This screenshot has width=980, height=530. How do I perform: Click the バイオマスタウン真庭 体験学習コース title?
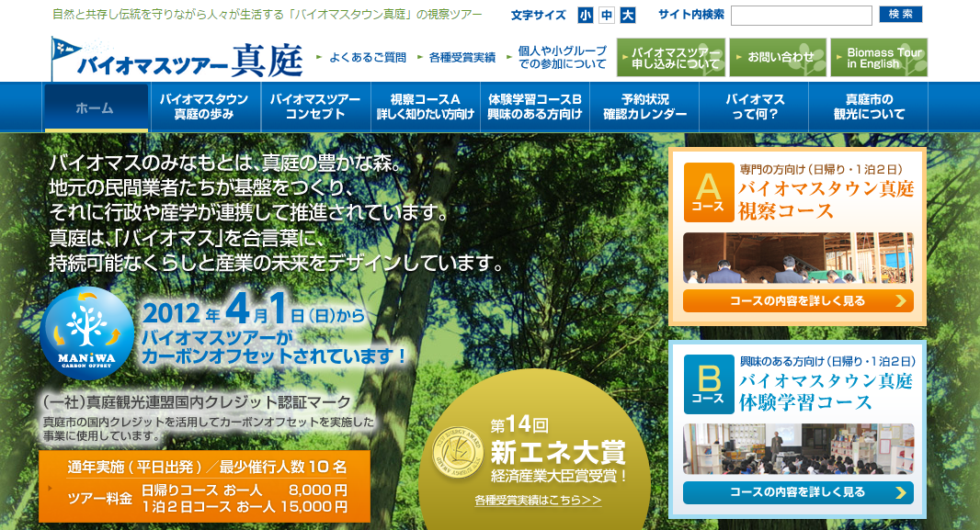coord(826,391)
